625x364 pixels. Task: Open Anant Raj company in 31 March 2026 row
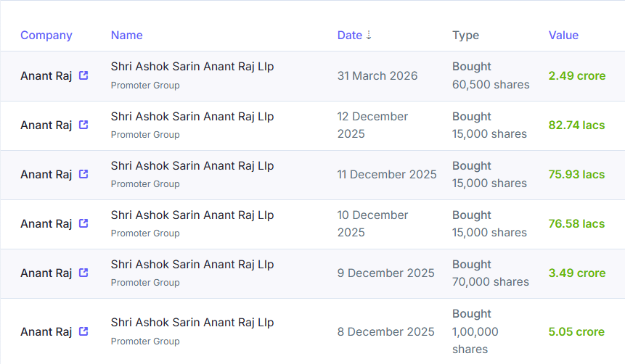[46, 75]
